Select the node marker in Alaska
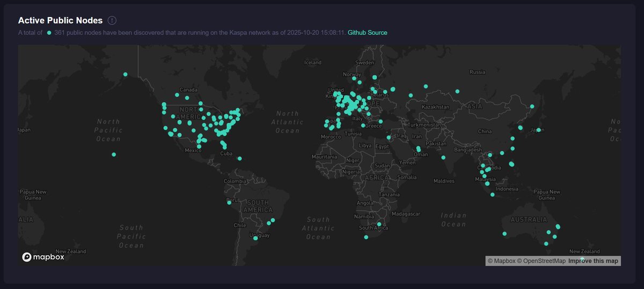 (125, 75)
